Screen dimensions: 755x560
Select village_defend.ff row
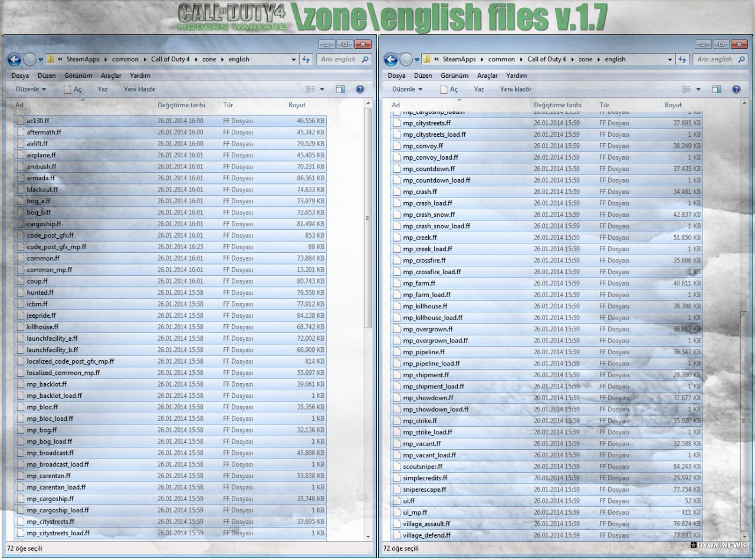point(546,535)
